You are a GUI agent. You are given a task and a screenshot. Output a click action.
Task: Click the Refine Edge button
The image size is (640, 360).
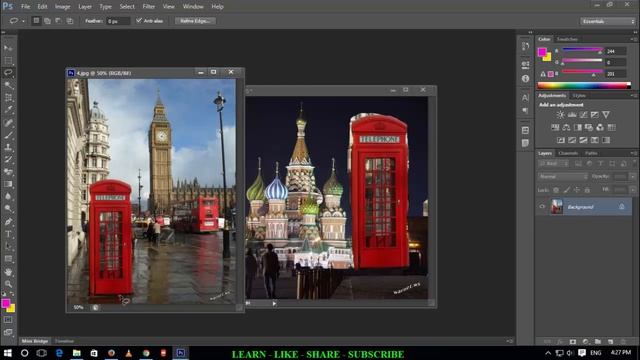tap(195, 21)
